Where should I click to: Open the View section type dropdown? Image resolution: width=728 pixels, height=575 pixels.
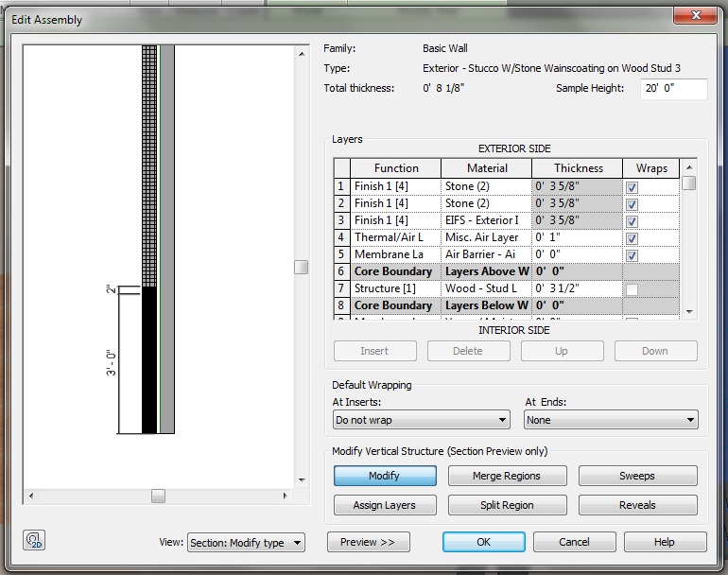tap(246, 543)
